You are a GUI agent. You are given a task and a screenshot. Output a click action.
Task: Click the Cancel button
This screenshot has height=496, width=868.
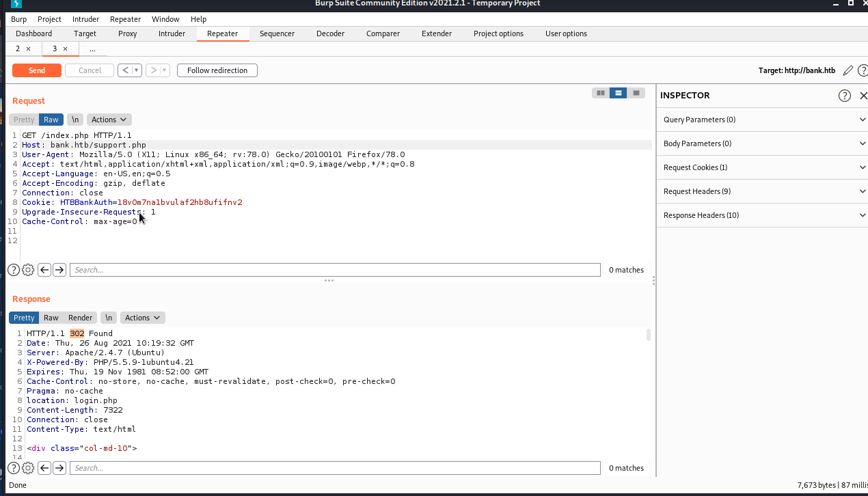[90, 70]
